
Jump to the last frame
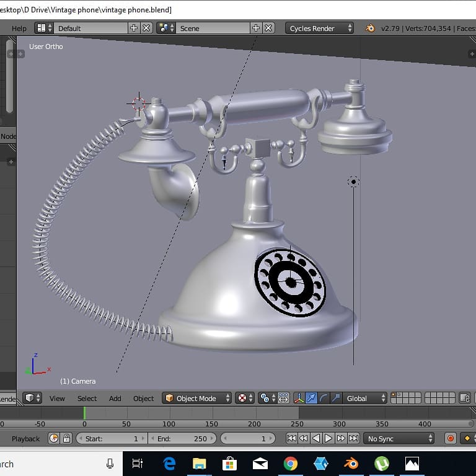coord(353,438)
